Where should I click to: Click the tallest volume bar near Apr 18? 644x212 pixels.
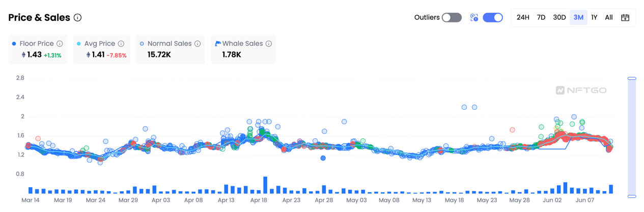pos(265,185)
